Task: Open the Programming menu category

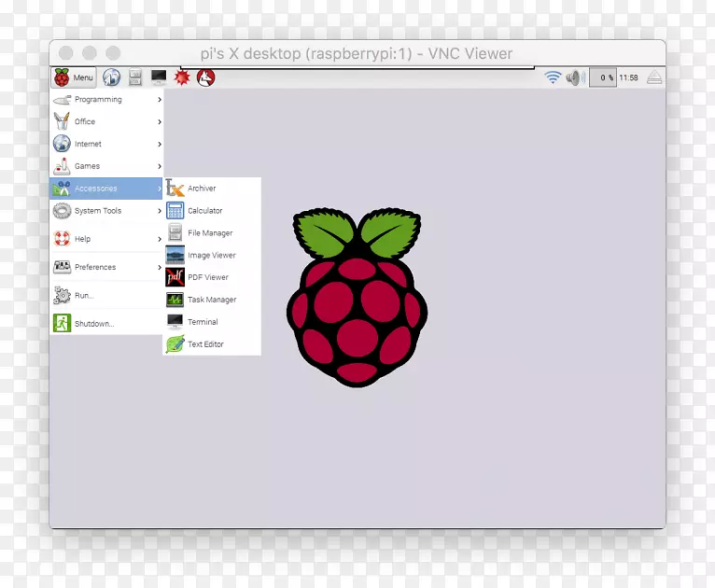Action: pos(106,99)
